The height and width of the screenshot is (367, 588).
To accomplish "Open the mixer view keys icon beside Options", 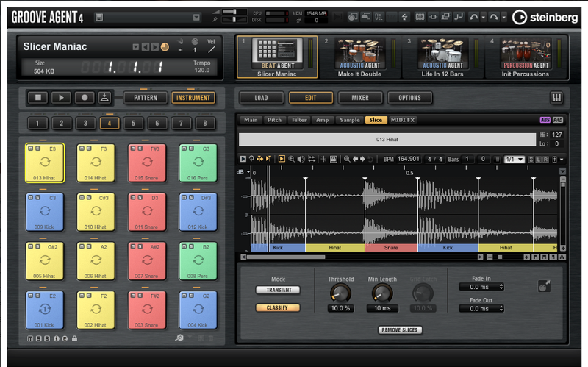I will [556, 98].
